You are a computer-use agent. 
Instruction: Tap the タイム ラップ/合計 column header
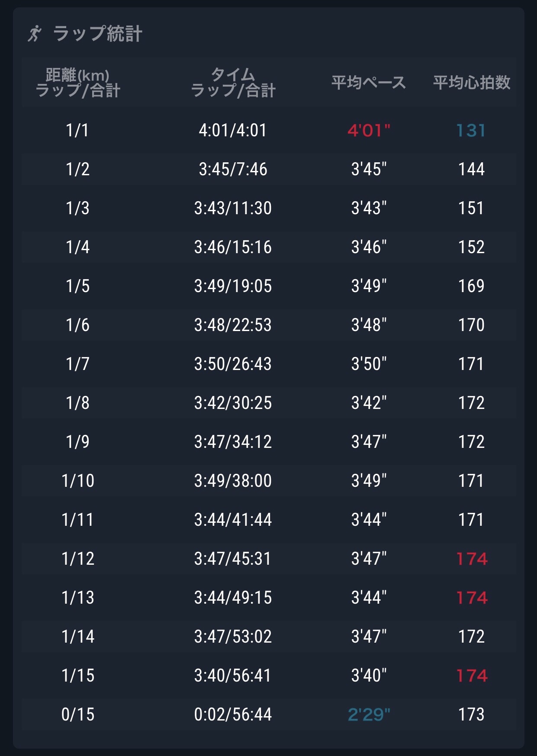click(233, 82)
